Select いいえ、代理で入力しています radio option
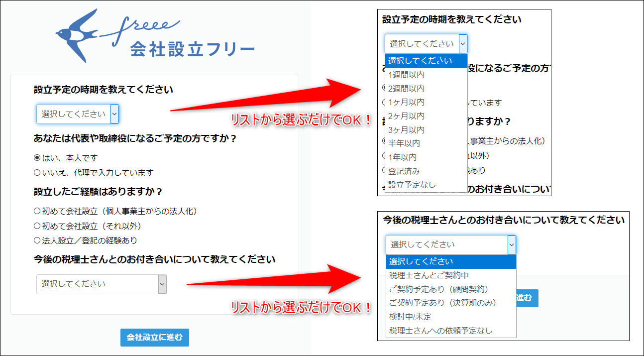The image size is (644, 356). tap(37, 173)
